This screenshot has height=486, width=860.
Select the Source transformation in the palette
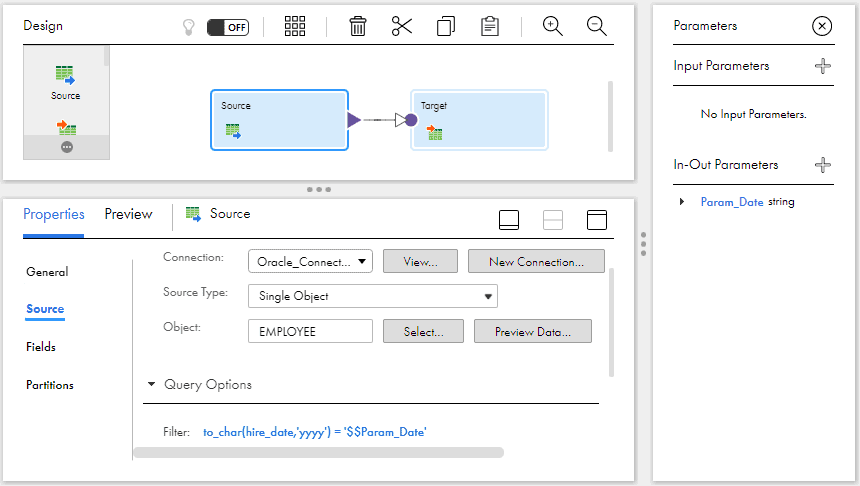(x=65, y=82)
